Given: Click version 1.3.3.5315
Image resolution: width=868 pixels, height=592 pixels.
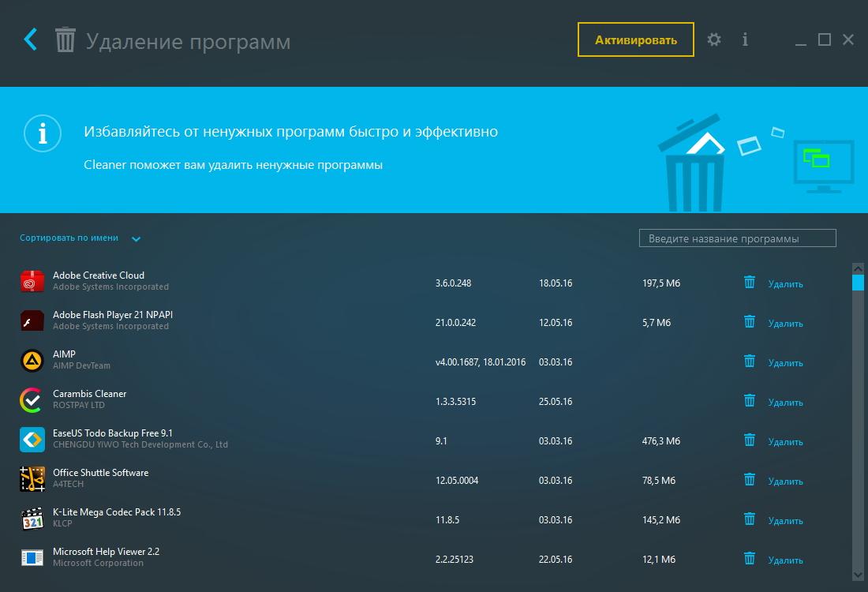Looking at the screenshot, I should point(455,402).
